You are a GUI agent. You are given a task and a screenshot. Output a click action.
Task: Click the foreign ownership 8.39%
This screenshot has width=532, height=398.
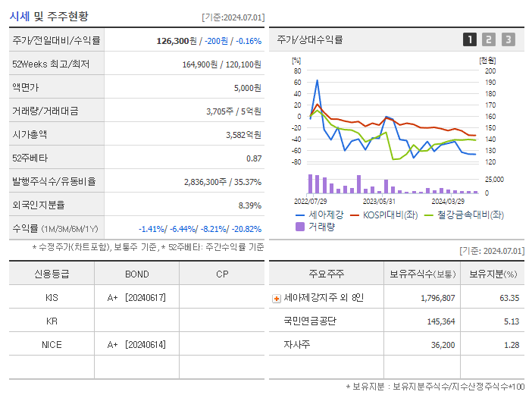click(250, 205)
